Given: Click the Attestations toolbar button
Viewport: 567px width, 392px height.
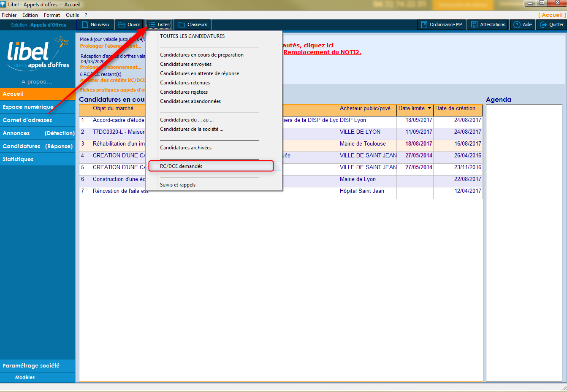Looking at the screenshot, I should pos(488,24).
